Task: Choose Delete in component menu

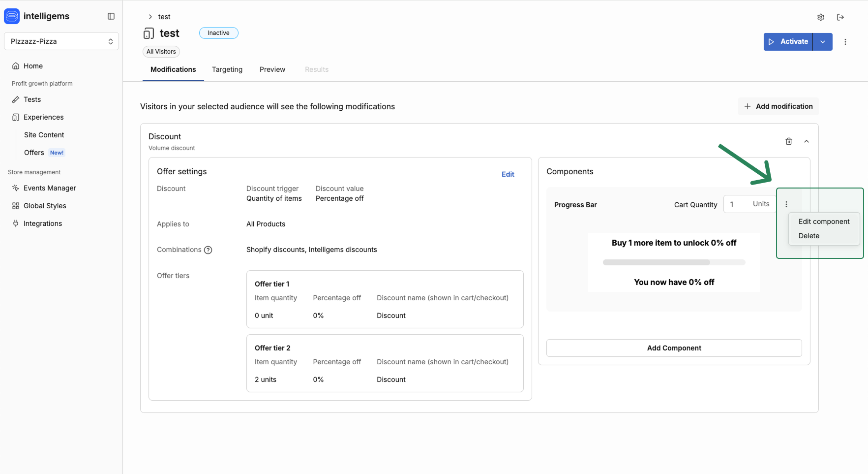Action: pyautogui.click(x=809, y=236)
